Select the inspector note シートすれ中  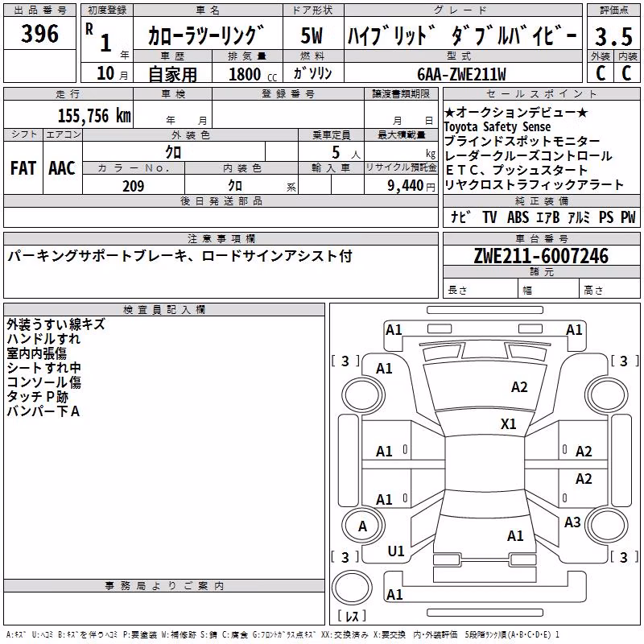[x=44, y=368]
